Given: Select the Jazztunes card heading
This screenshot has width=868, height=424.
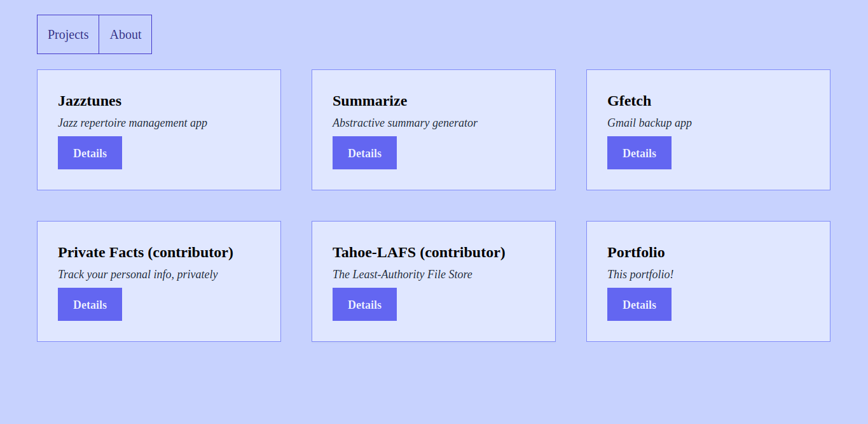Looking at the screenshot, I should coord(90,101).
